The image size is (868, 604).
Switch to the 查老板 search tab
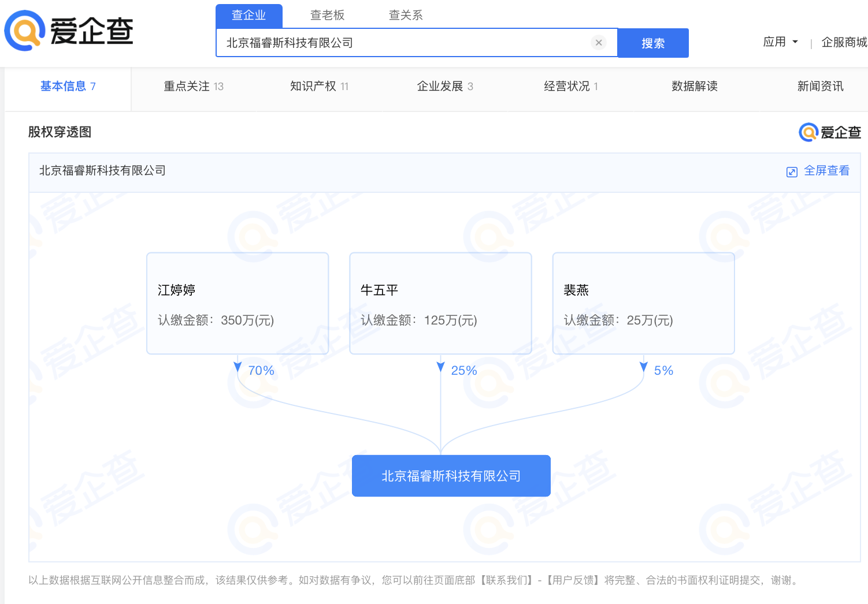tap(327, 16)
